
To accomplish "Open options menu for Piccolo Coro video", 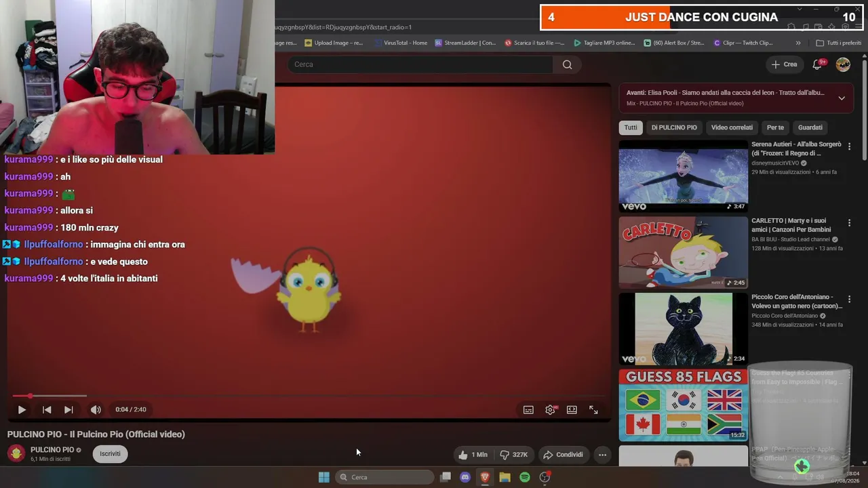I will 849,299.
